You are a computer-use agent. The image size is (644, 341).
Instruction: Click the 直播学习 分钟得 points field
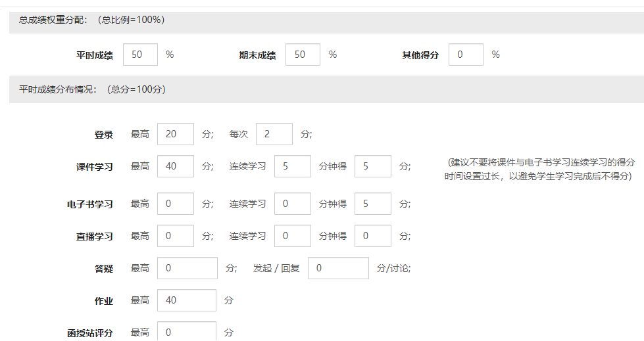[x=373, y=236]
